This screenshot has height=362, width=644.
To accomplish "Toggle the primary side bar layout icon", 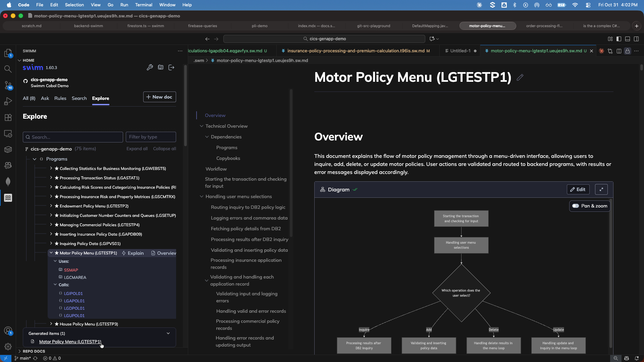I will point(619,39).
